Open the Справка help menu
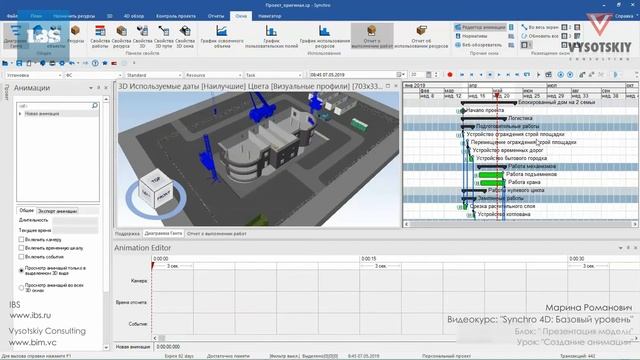The image size is (640, 360). (x=624, y=16)
